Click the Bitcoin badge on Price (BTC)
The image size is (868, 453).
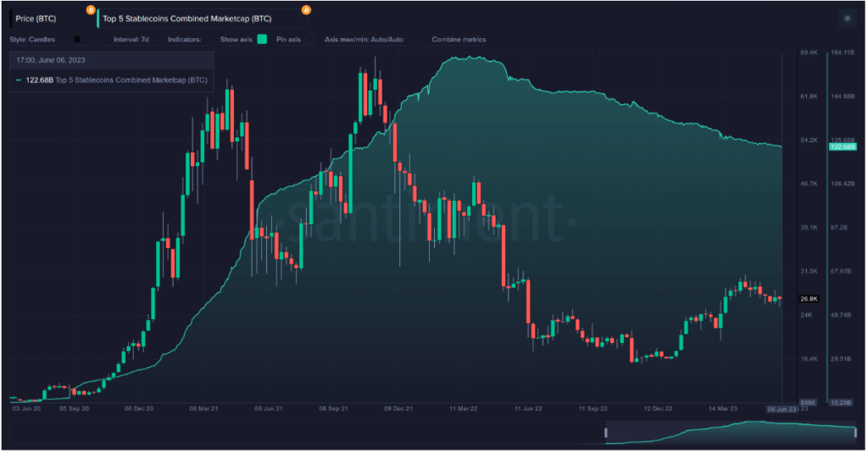91,10
